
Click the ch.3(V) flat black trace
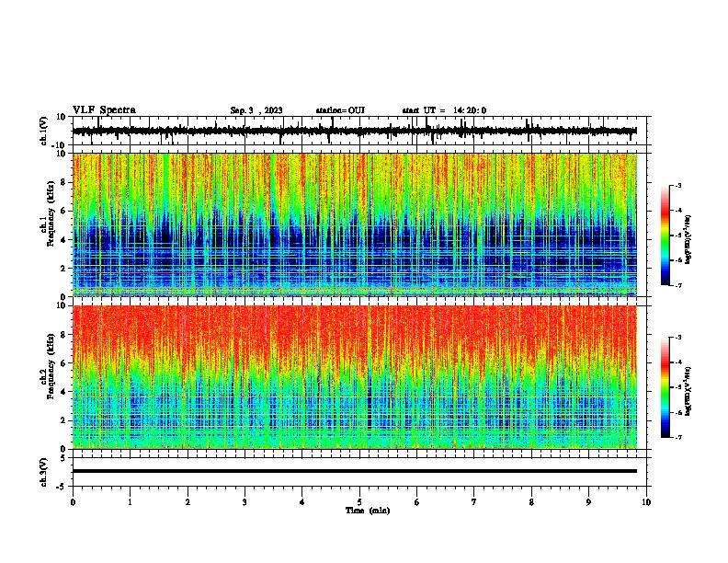pyautogui.click(x=355, y=471)
